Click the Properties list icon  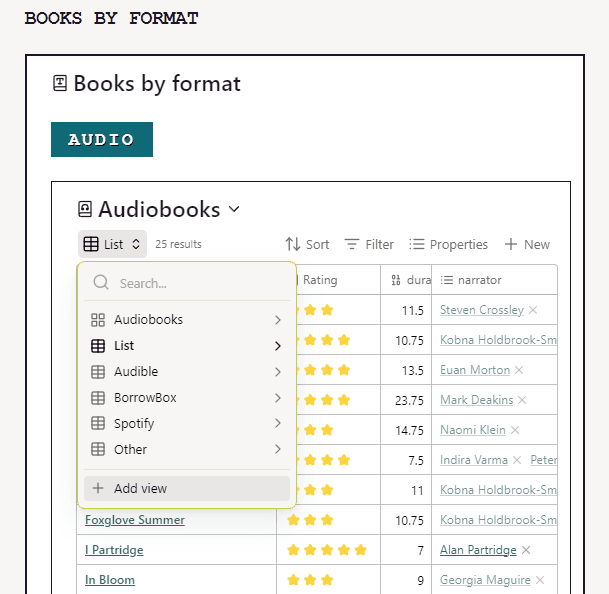tap(417, 244)
